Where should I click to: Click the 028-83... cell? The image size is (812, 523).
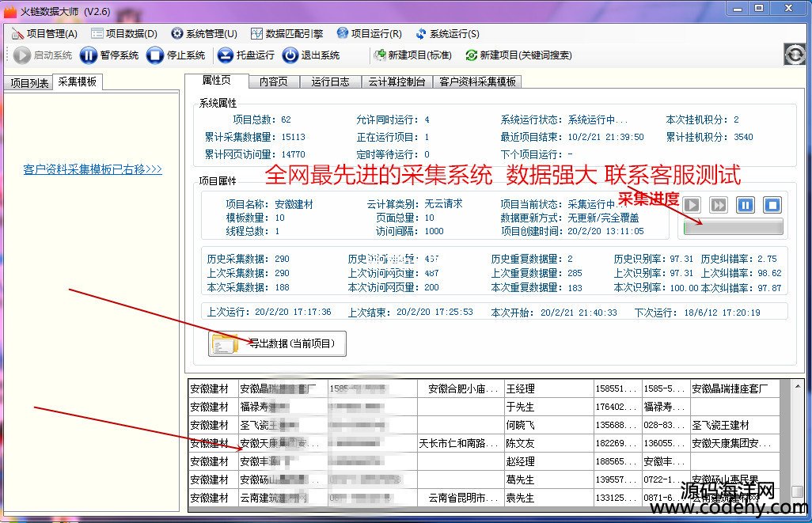point(666,425)
